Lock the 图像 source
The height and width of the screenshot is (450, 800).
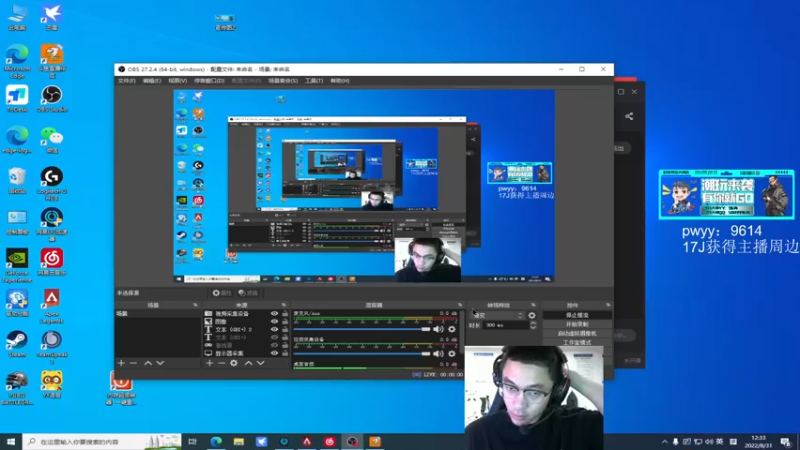pyautogui.click(x=285, y=321)
